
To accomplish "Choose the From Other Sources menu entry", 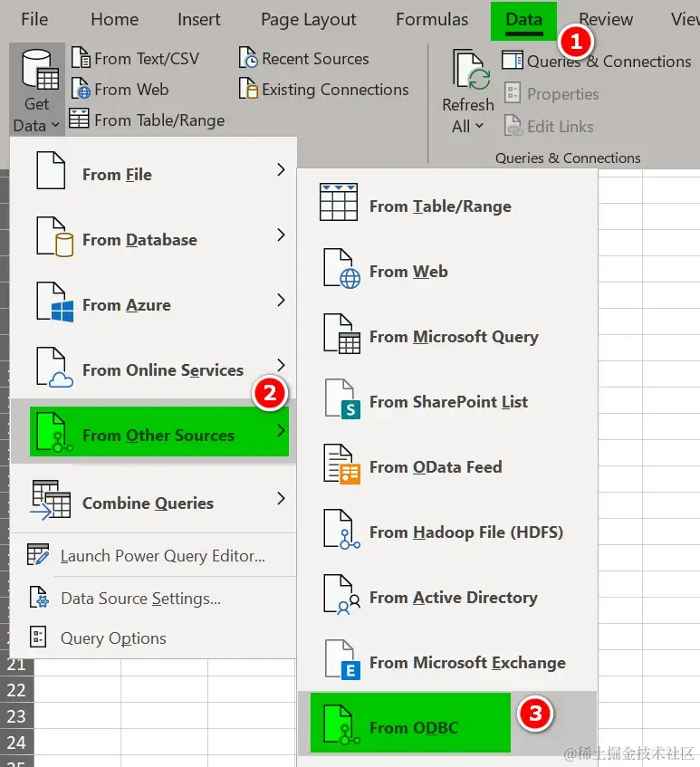I will click(x=153, y=431).
